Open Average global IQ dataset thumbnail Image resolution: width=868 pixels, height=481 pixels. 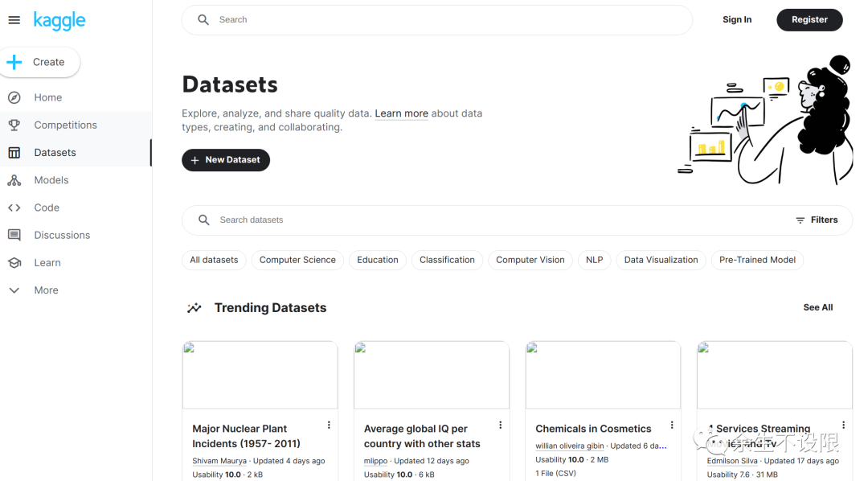point(432,375)
